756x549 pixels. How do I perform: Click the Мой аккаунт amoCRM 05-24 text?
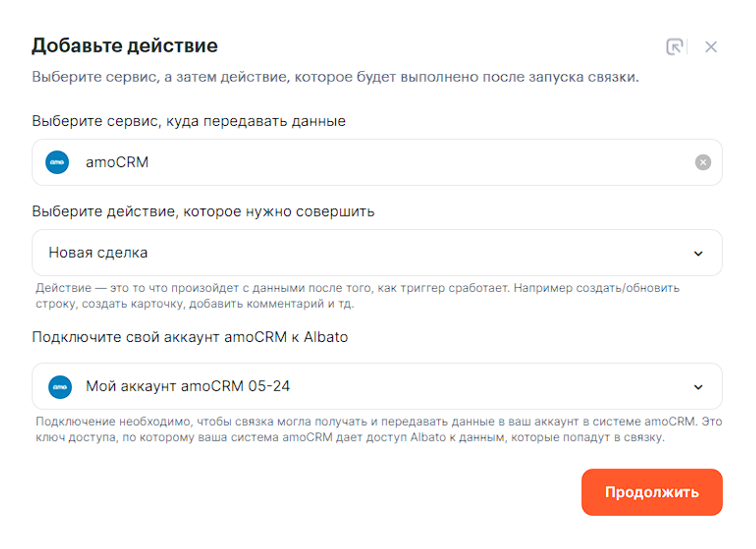tap(188, 386)
